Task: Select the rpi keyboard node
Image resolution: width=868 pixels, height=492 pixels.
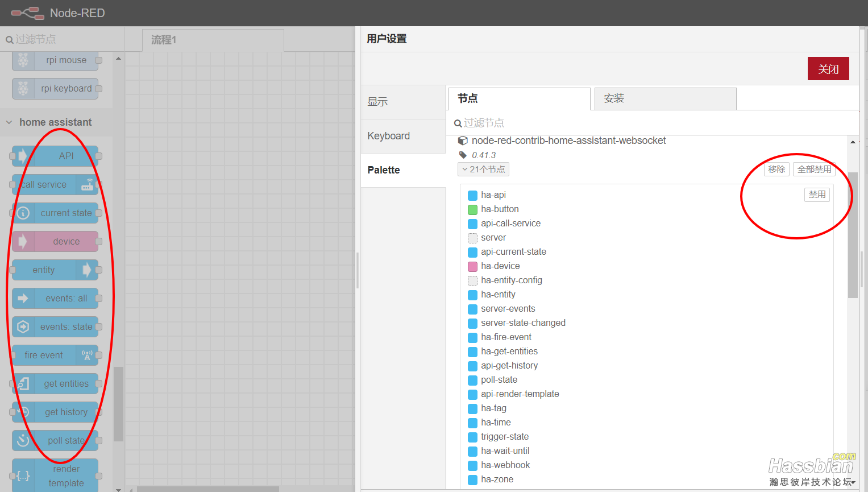Action: pos(55,89)
